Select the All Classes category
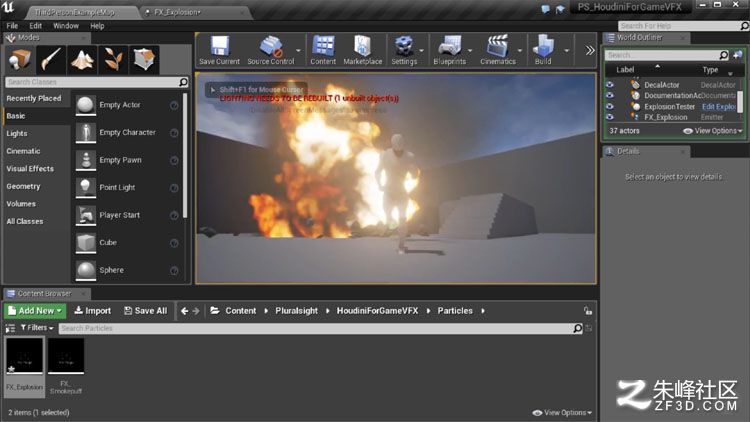This screenshot has width=750, height=422. coord(25,222)
